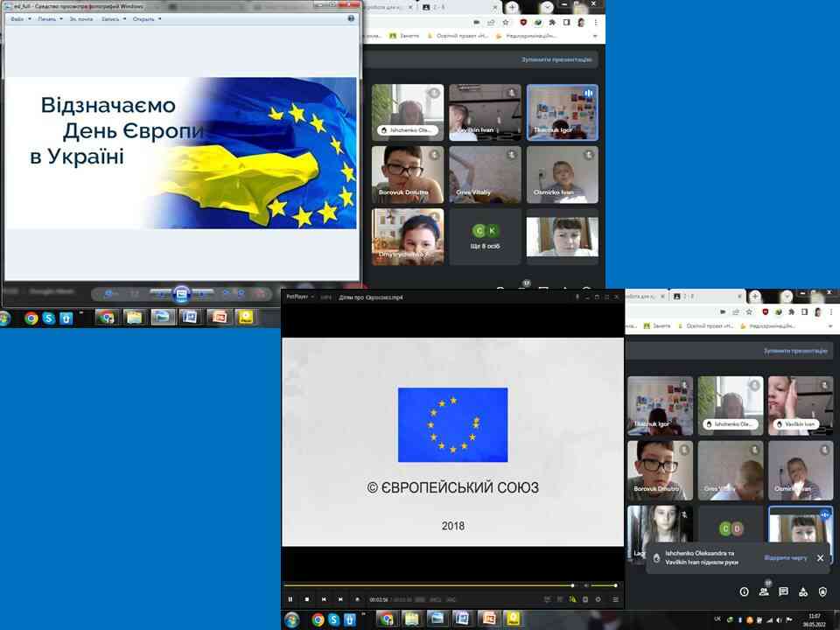Open Meet host controls shield icon

822,591
